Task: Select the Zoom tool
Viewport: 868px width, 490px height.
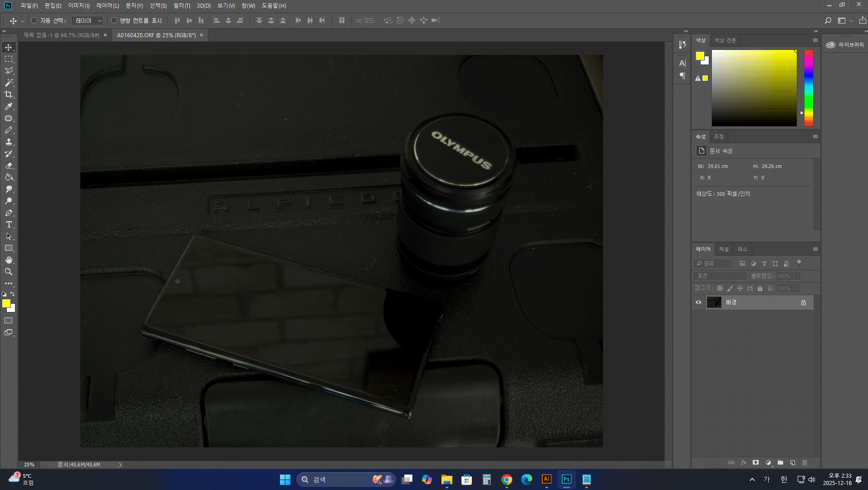Action: click(9, 272)
